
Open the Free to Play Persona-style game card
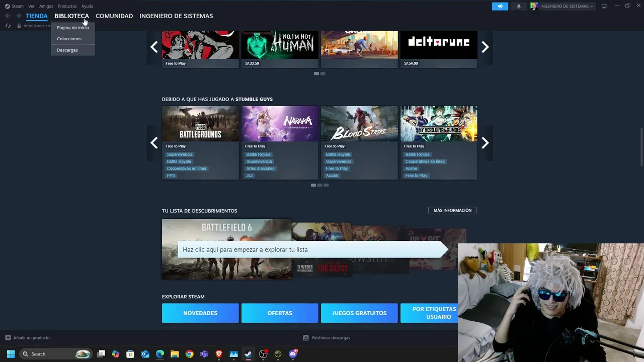pos(200,49)
